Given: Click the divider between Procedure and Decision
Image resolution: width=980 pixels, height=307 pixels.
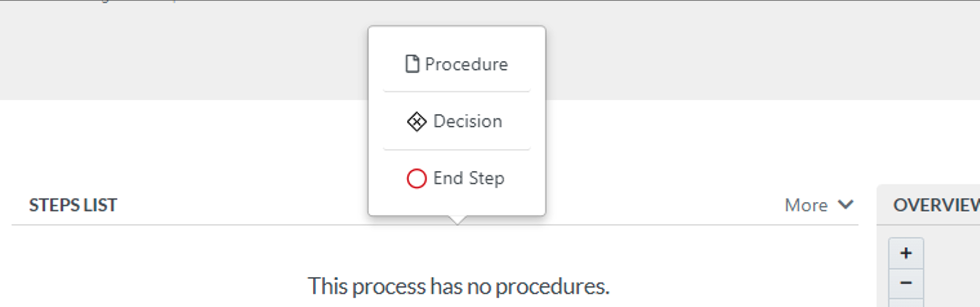Looking at the screenshot, I should (457, 91).
